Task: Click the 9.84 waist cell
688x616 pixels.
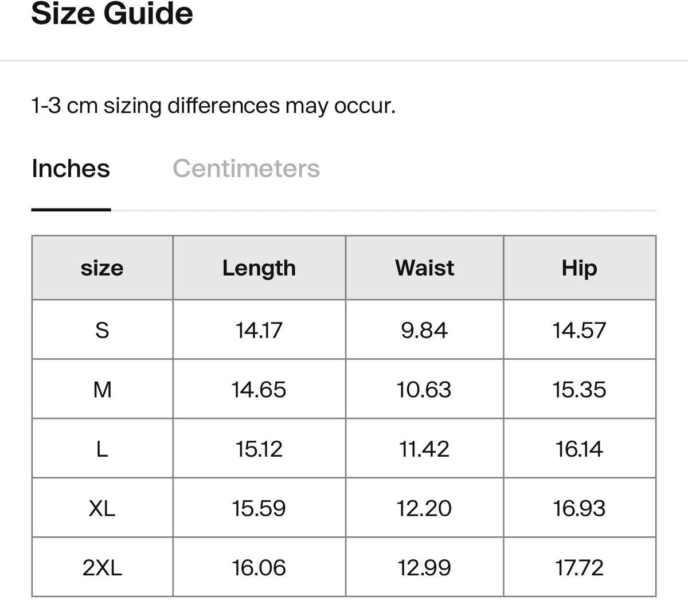Action: point(424,330)
